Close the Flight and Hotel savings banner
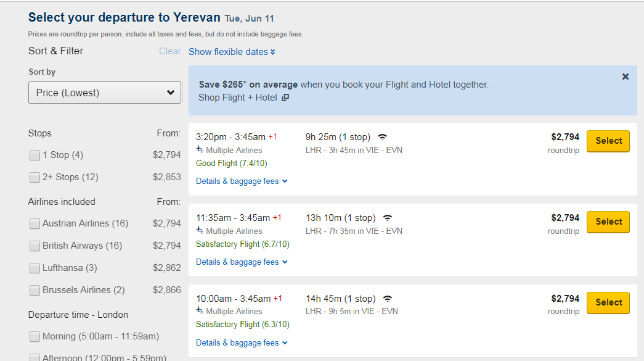The width and height of the screenshot is (644, 361). 625,77
